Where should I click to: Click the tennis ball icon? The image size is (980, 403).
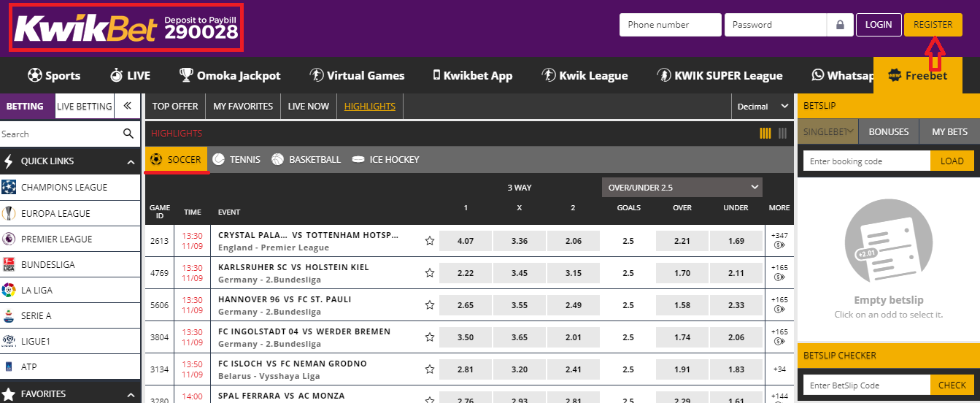click(218, 159)
